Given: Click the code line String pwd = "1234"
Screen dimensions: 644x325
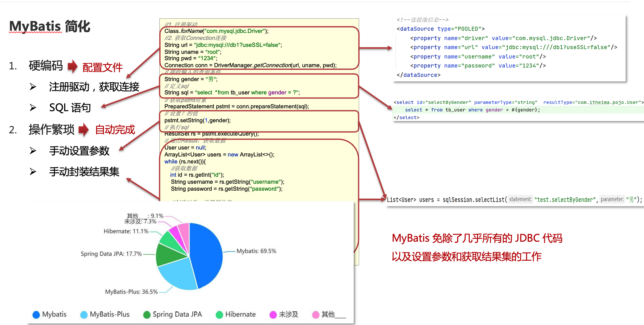Looking at the screenshot, I should tap(191, 58).
